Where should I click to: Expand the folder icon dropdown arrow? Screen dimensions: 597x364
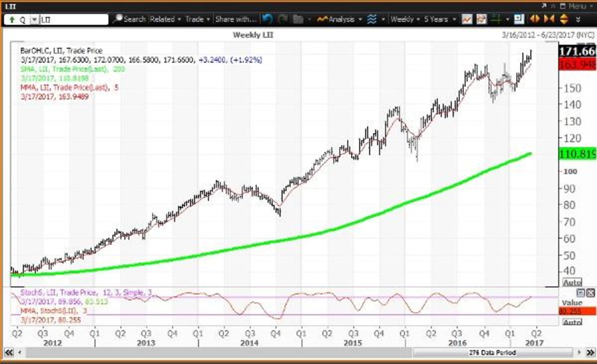[x=309, y=20]
